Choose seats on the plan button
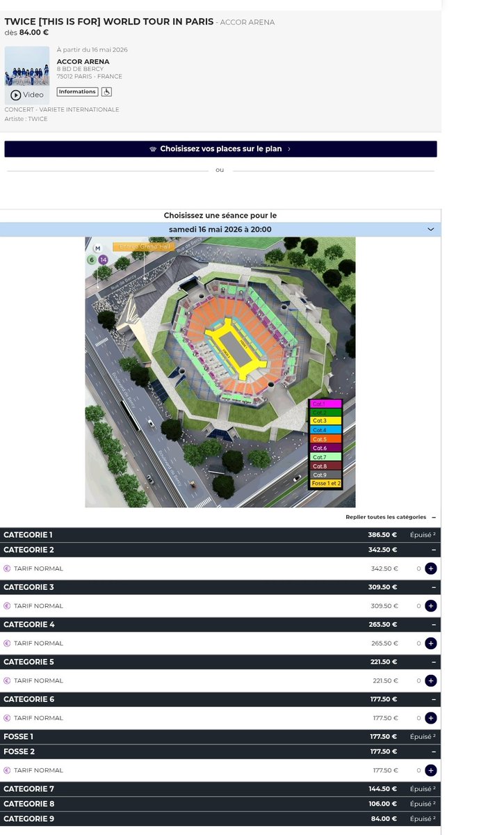Screen dimensions: 504x835 (x=220, y=149)
